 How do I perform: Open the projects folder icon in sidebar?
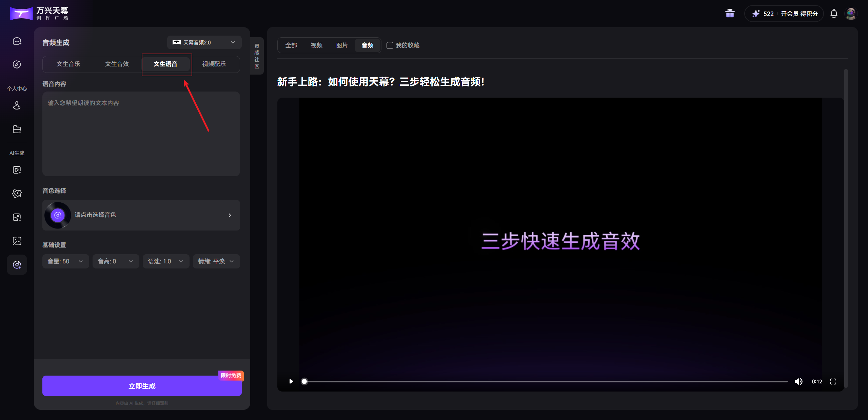17,129
